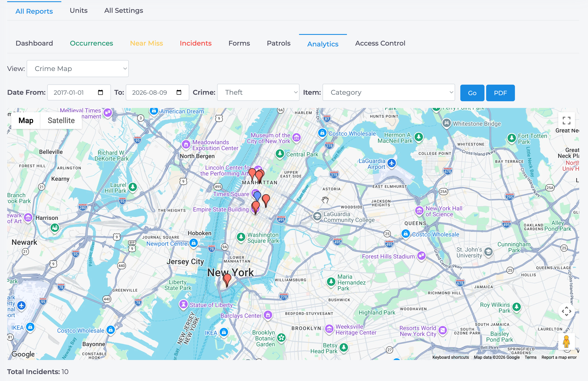Toggle fullscreen map view
The height and width of the screenshot is (381, 588).
(566, 121)
